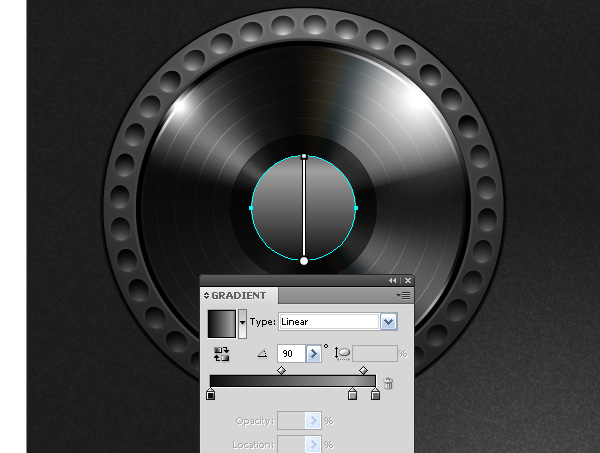This screenshot has width=600, height=453.
Task: Click the Location percentage field
Action: pos(292,445)
